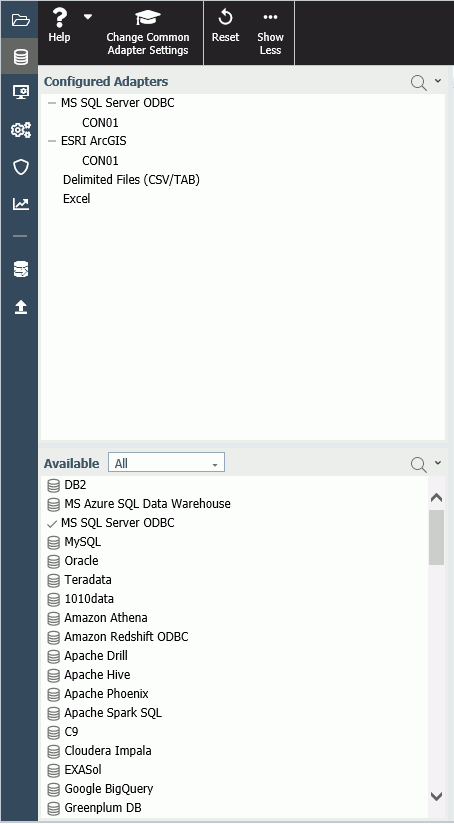Click Show Less in toolbar
The image size is (454, 824).
270,33
